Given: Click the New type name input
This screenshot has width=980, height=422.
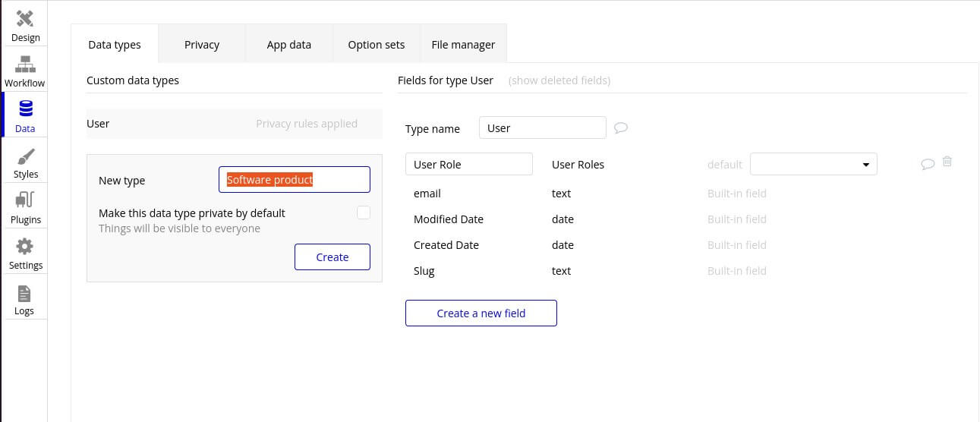Looking at the screenshot, I should click(x=294, y=180).
